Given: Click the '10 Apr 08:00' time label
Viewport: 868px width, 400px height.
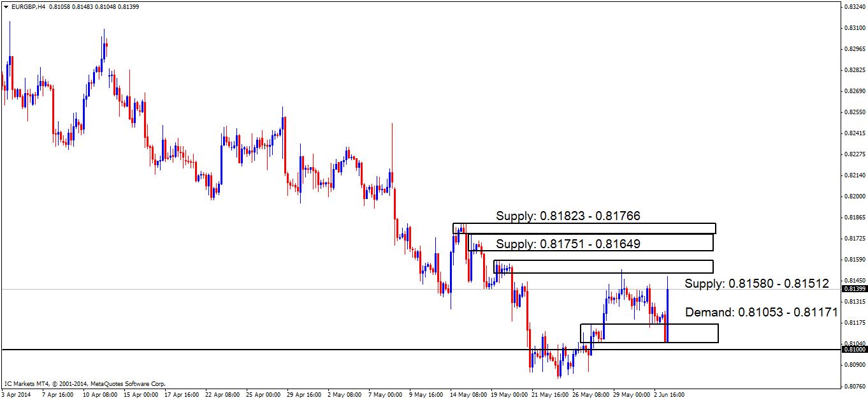Looking at the screenshot, I should pos(100,395).
